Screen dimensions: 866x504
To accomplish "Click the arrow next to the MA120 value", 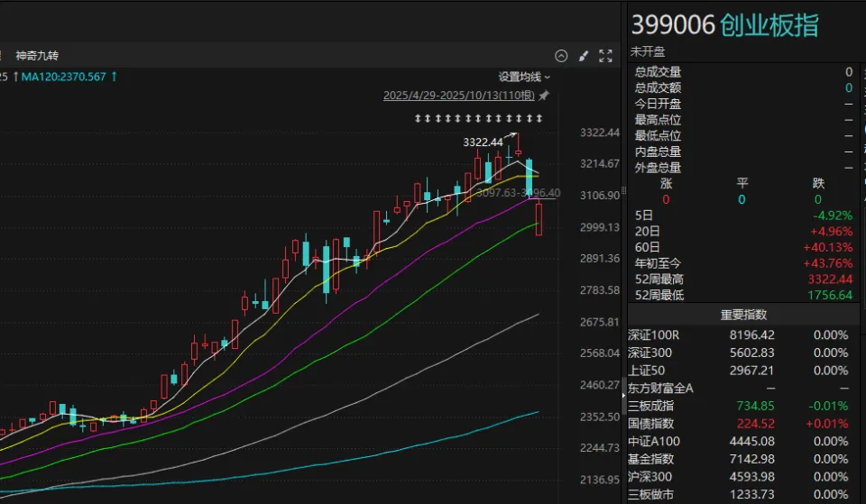I will coord(114,78).
